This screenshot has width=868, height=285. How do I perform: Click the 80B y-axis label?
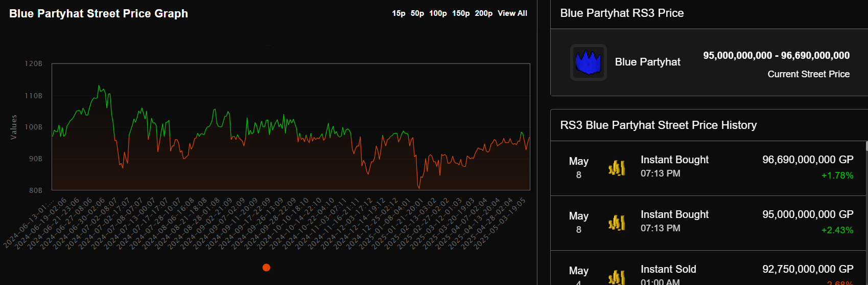click(36, 190)
